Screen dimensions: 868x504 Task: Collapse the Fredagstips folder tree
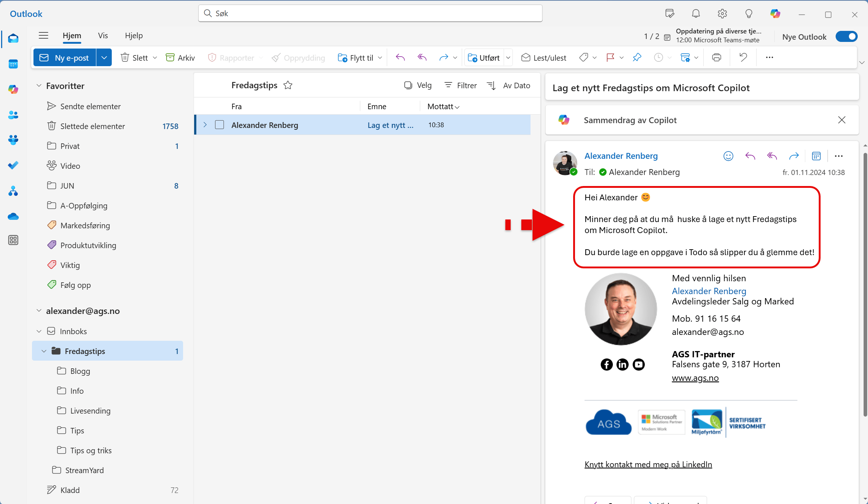44,351
